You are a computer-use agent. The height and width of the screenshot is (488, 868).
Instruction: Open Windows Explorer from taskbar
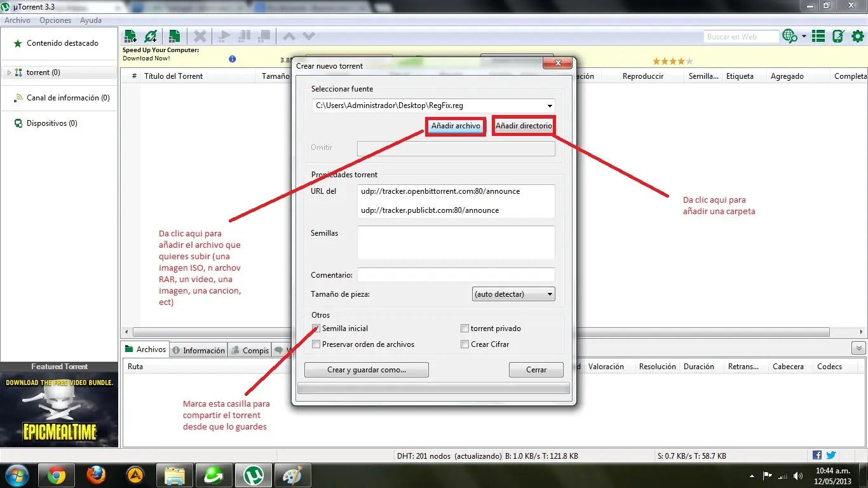click(175, 475)
